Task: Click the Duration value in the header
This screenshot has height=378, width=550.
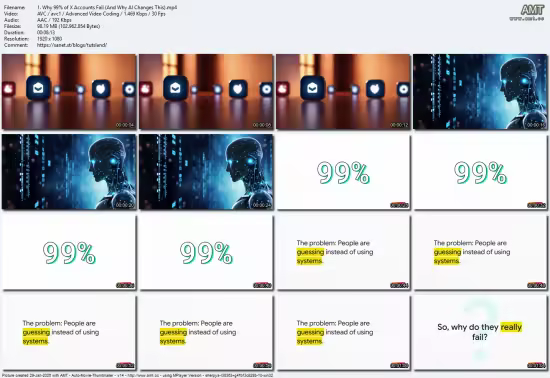Action: click(x=46, y=33)
